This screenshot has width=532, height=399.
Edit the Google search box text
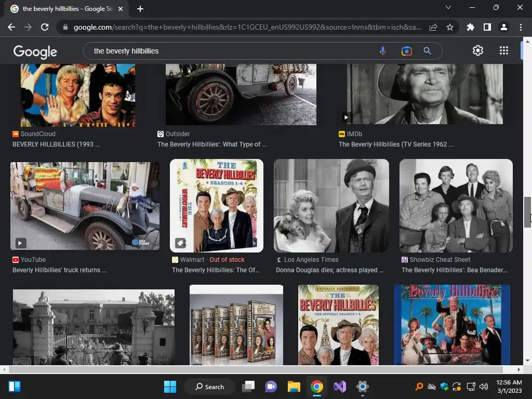pyautogui.click(x=231, y=51)
